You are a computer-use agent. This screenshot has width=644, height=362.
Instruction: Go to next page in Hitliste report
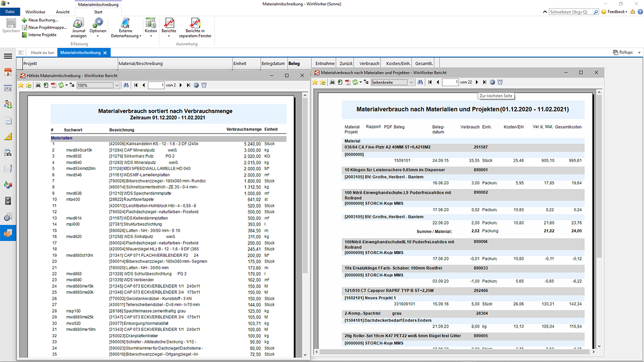[x=181, y=85]
